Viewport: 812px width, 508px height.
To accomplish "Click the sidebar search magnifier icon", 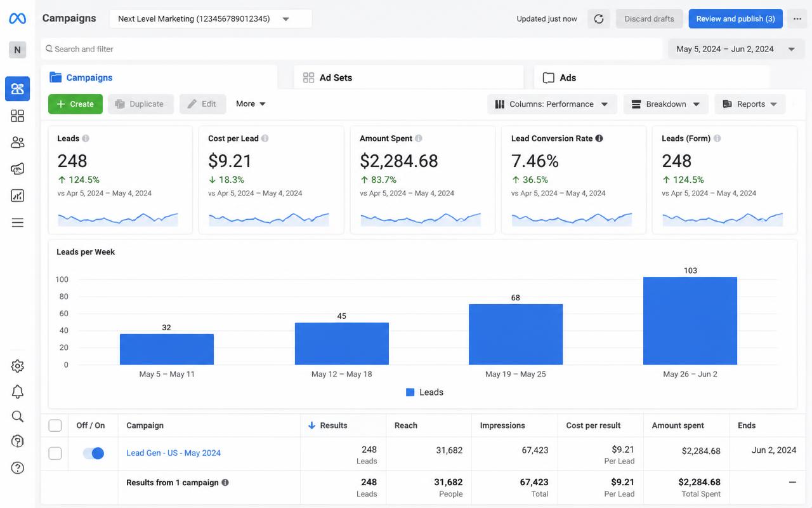I will pos(17,417).
